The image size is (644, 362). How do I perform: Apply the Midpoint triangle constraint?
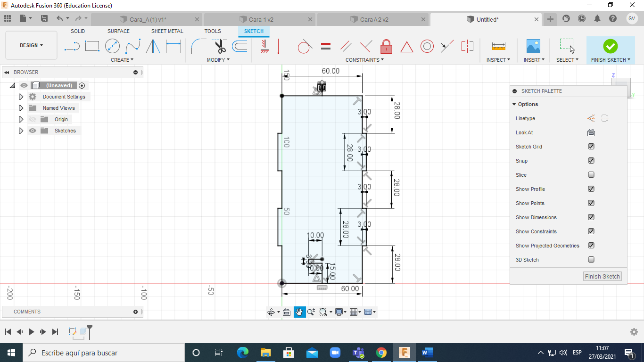(407, 47)
